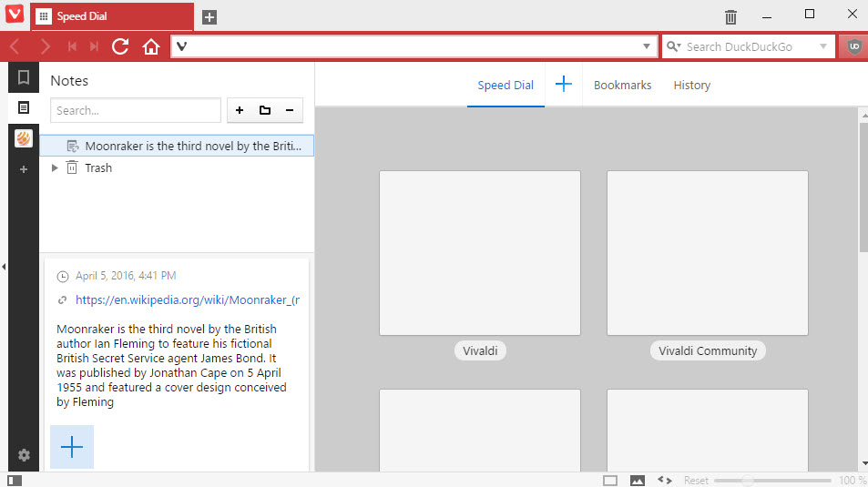Viewport: 868px width, 487px height.
Task: Open the Vivaldi Community speed dial thumbnail
Action: 708,253
